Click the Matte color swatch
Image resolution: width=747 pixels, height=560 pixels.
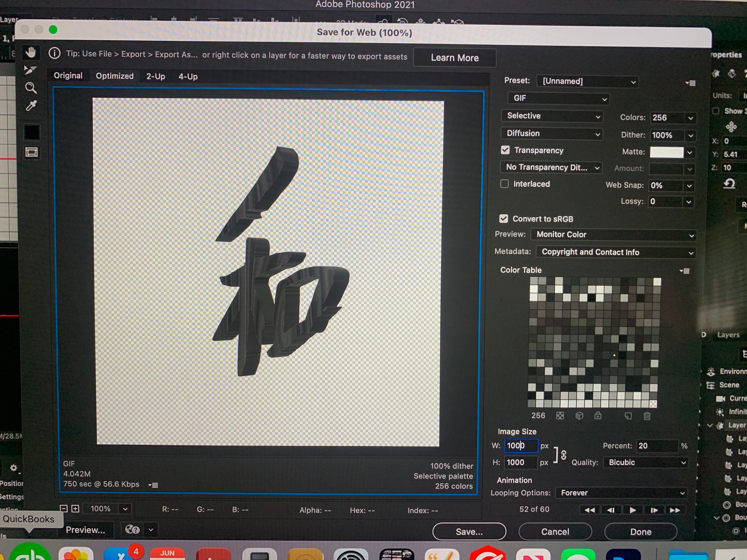point(666,152)
